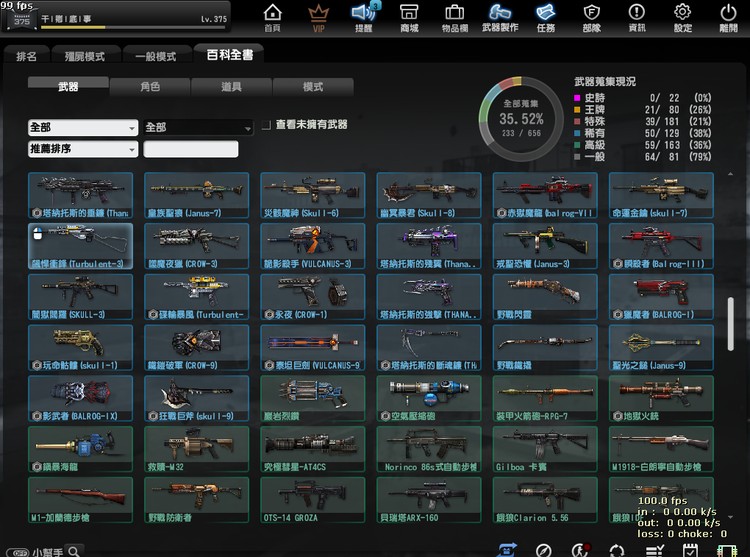Select the CROW-3 weapon card
Viewport: 750px width, 557px height.
pyautogui.click(x=197, y=246)
